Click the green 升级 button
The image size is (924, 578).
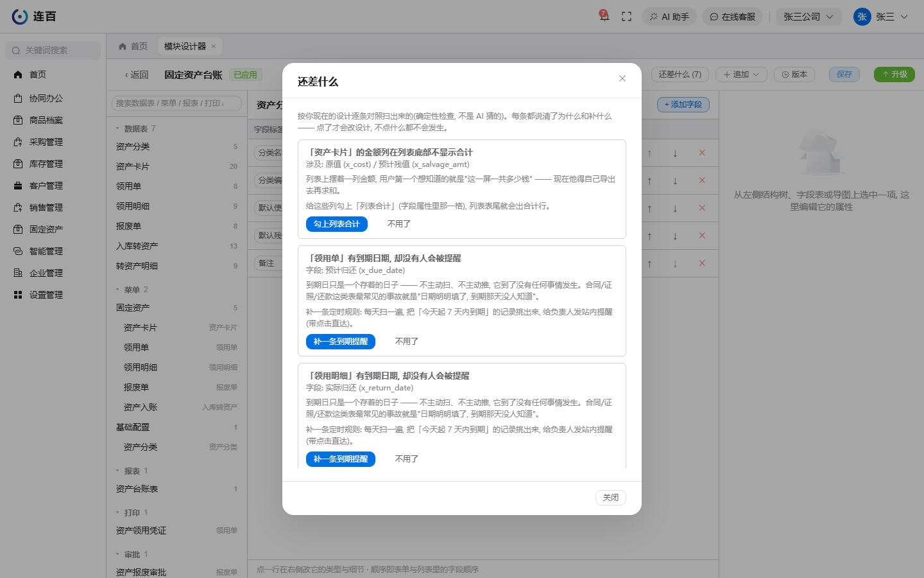894,74
